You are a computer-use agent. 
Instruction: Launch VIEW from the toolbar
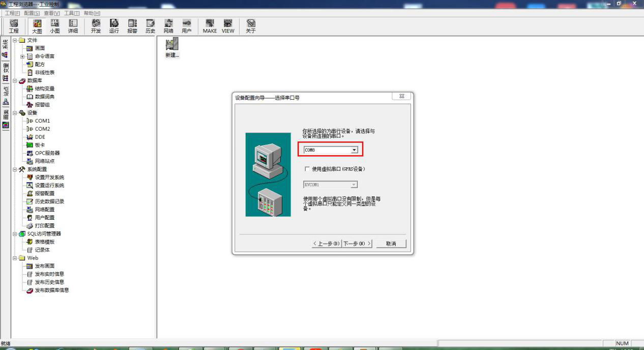(x=228, y=26)
